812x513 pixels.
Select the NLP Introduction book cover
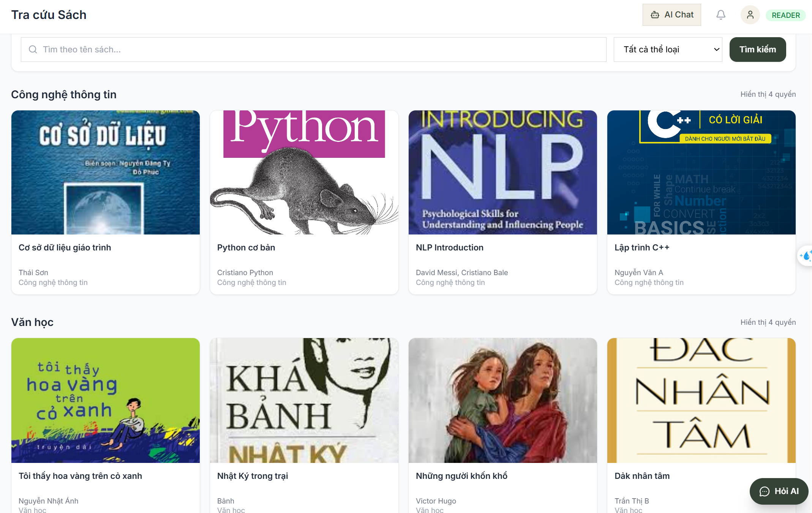click(x=503, y=172)
